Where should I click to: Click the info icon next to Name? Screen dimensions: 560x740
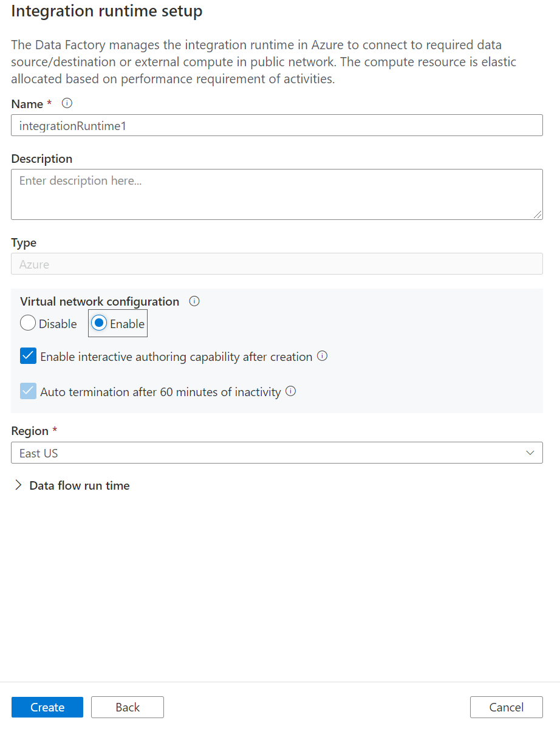tap(67, 103)
